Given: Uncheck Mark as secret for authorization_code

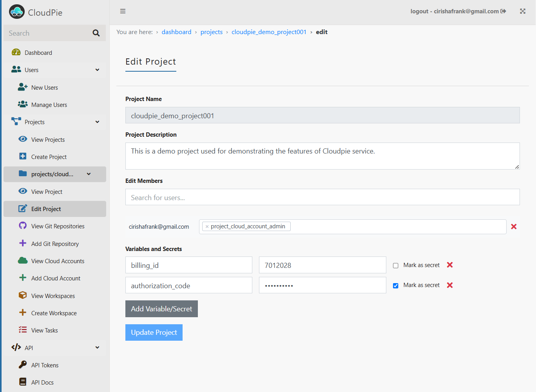Looking at the screenshot, I should tap(396, 285).
